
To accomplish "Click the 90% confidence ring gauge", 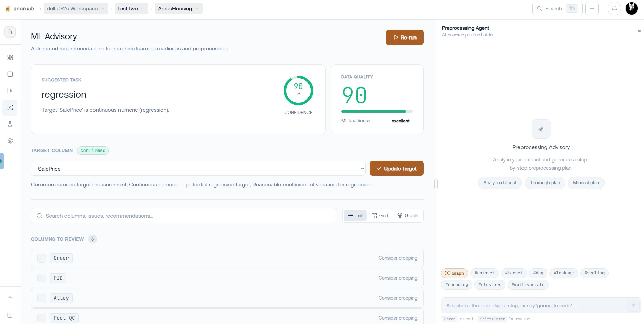I will [x=298, y=91].
